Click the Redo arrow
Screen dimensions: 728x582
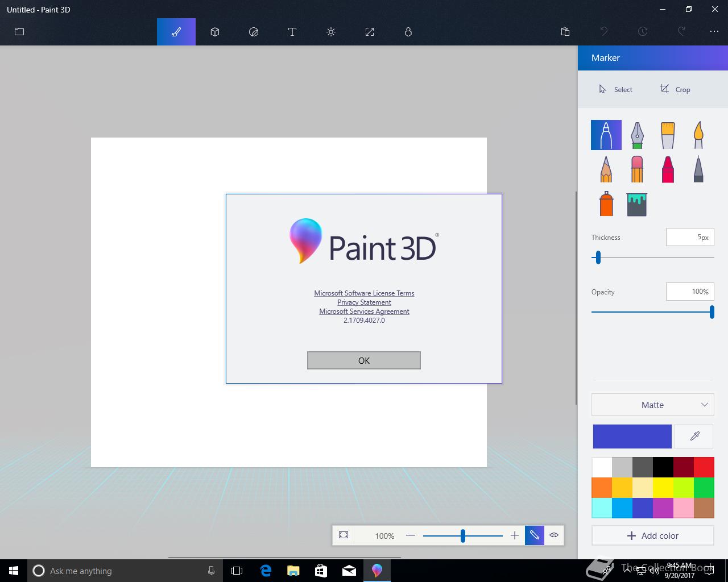(681, 32)
